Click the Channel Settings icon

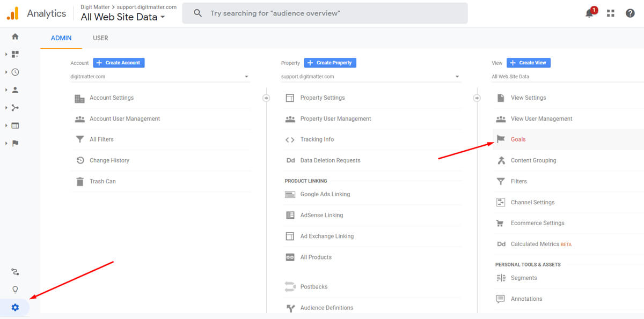coord(501,202)
